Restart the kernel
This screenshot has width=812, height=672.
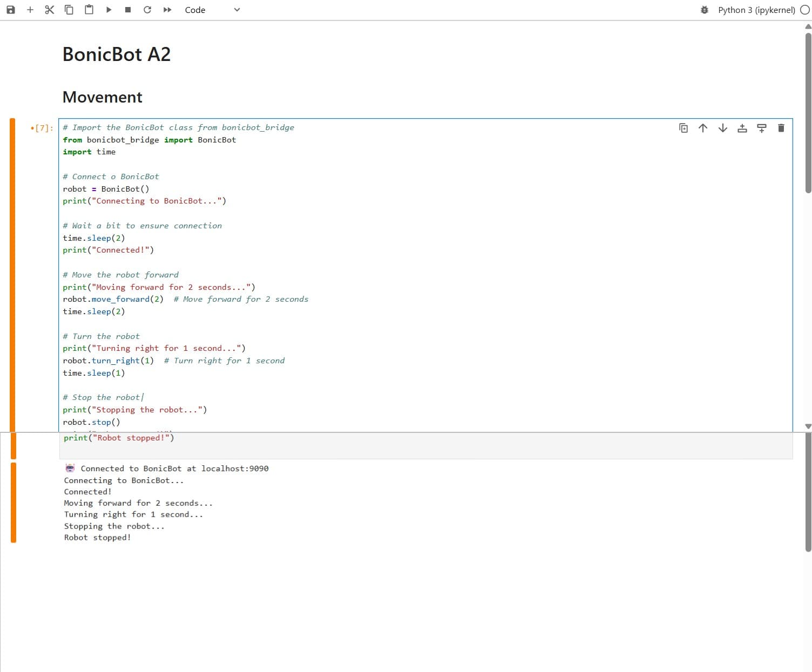point(147,9)
